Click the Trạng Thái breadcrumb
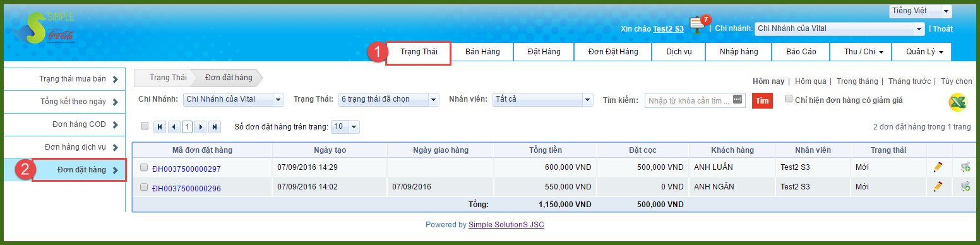980x245 pixels. pyautogui.click(x=168, y=78)
